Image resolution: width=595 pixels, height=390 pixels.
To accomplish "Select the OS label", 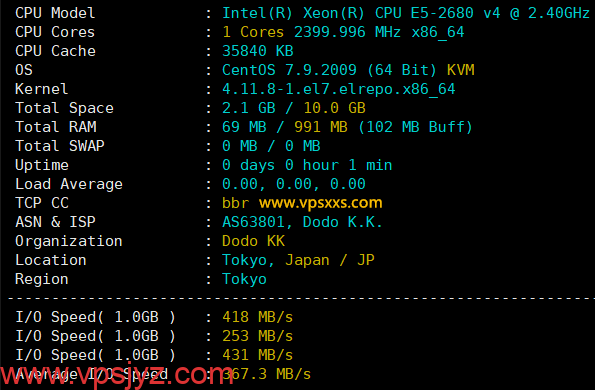I will pyautogui.click(x=24, y=70).
